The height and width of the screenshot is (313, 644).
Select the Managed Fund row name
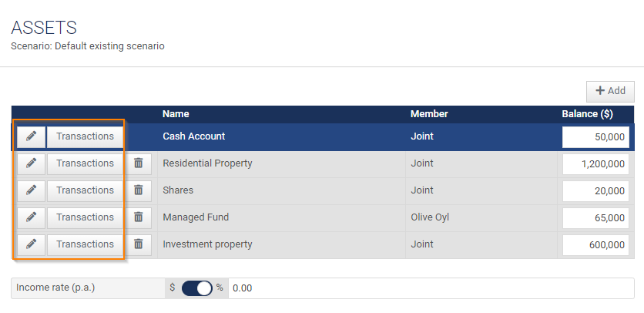tap(196, 217)
